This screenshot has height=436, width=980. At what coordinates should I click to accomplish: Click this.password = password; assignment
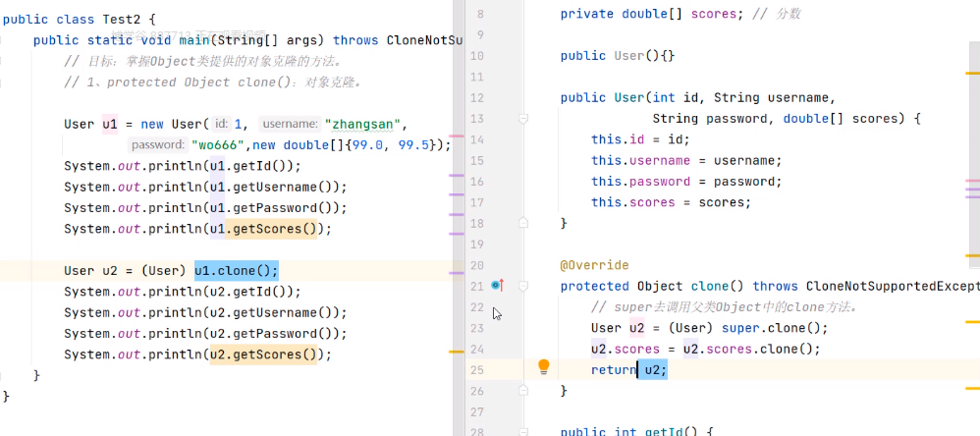[x=686, y=181]
